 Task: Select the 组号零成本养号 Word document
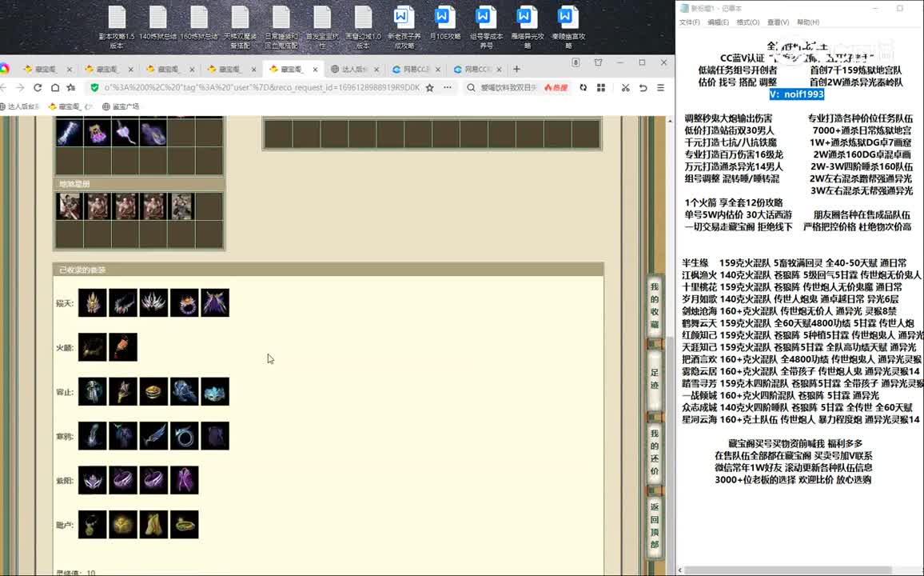[486, 27]
